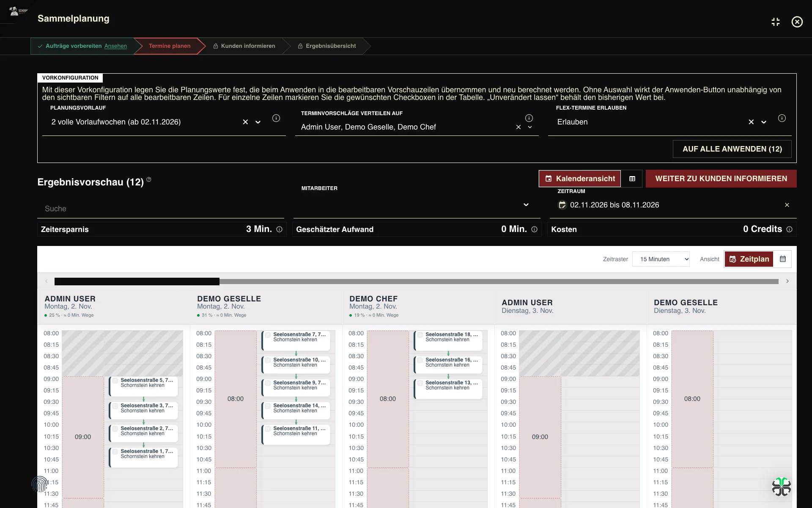Click into the Suche search field
The height and width of the screenshot is (508, 812).
[161, 209]
